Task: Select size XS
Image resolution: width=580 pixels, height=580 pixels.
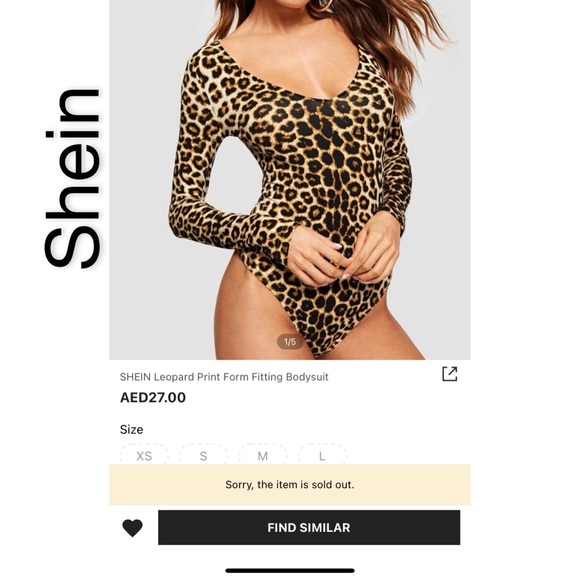Action: point(144,455)
